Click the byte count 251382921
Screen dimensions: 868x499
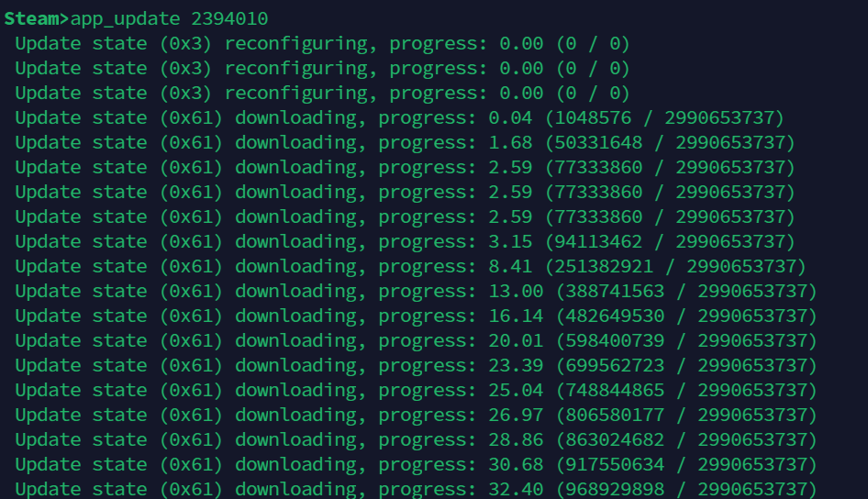(604, 267)
